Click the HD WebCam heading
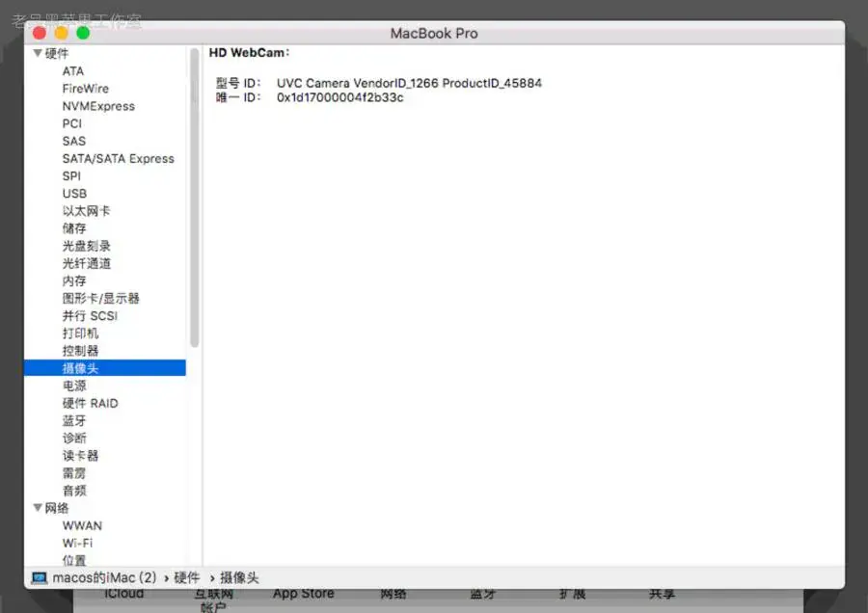Viewport: 868px width, 613px height. [249, 53]
